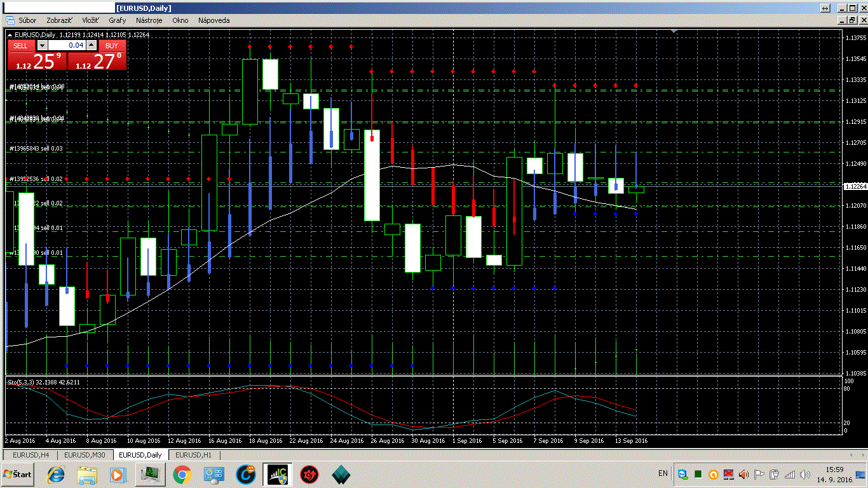Click the SELL button in one-click trading panel

tap(20, 46)
